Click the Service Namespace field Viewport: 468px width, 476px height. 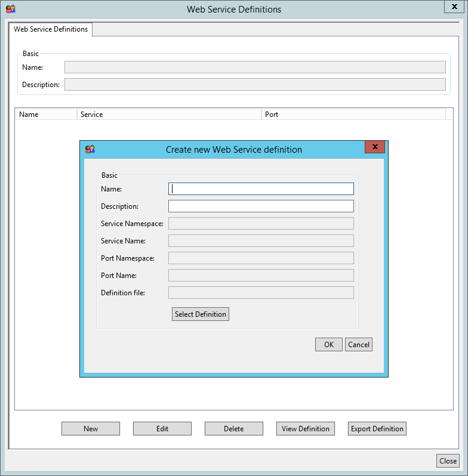point(261,224)
